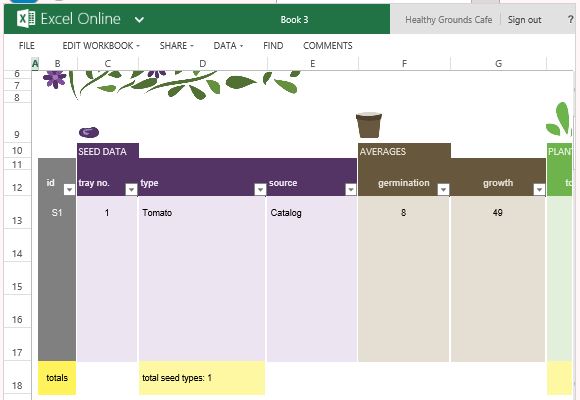Click the green leaf sprout image
Image resolution: width=580 pixels, height=400 pixels.
[x=560, y=119]
